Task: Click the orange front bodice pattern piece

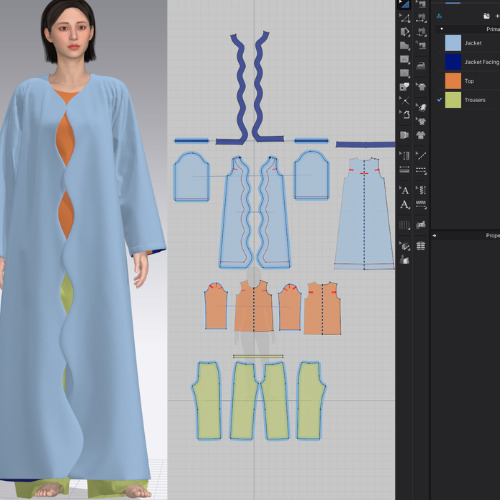Action: 254,306
